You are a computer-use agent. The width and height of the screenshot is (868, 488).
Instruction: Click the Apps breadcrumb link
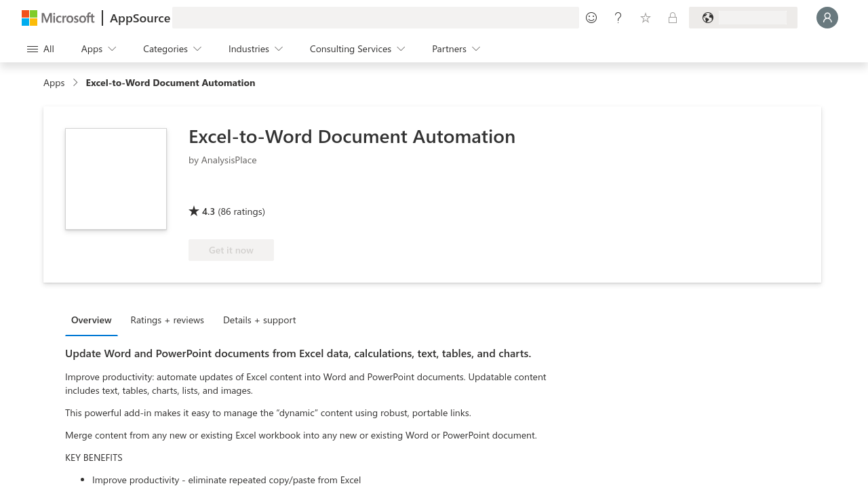(54, 83)
